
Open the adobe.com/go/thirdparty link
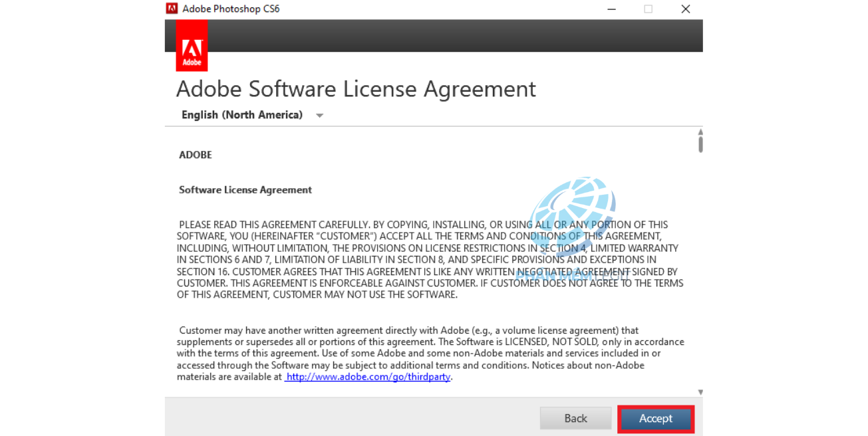pos(368,377)
